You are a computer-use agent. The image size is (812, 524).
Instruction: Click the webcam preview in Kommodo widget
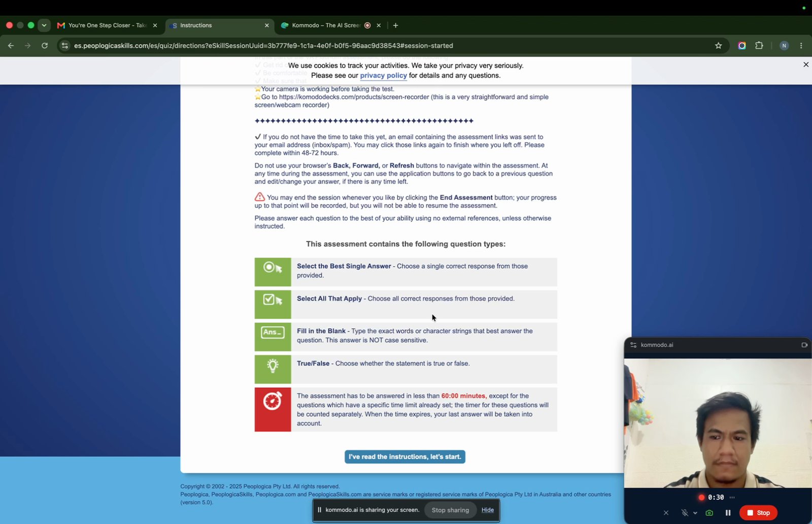(x=718, y=422)
